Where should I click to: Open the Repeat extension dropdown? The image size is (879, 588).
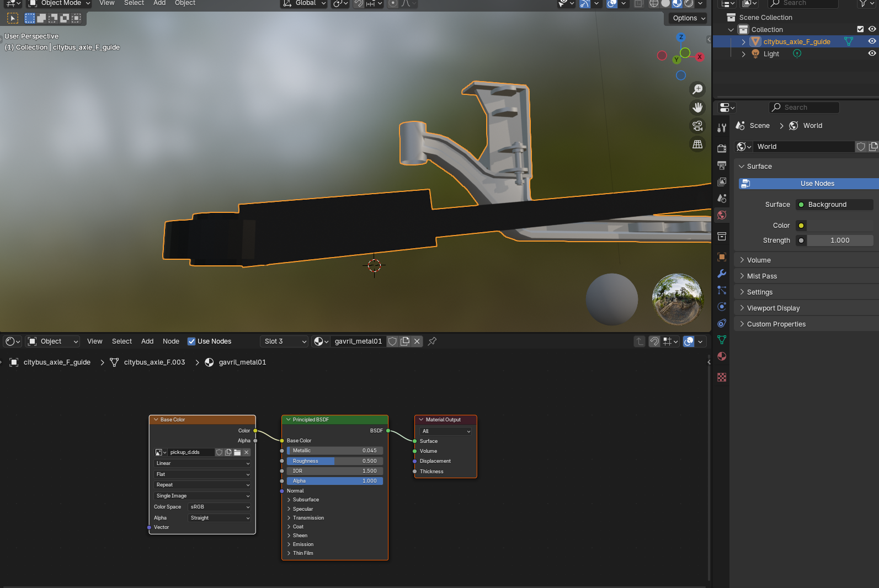pos(203,485)
